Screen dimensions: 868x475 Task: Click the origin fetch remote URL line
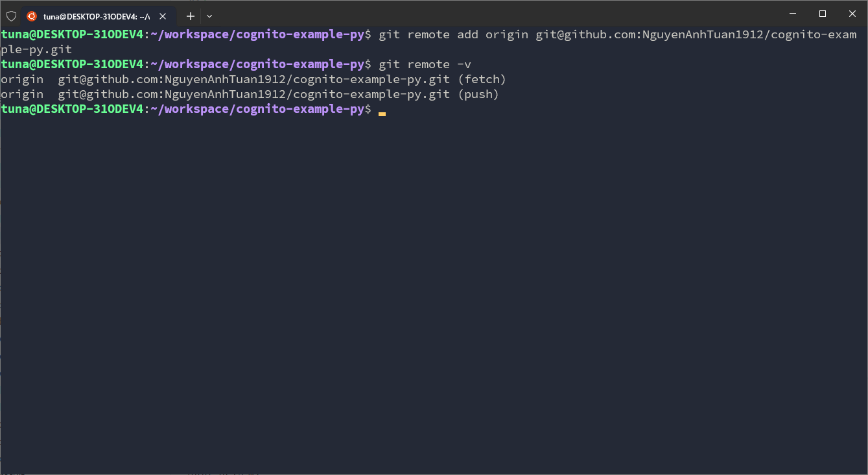click(253, 79)
